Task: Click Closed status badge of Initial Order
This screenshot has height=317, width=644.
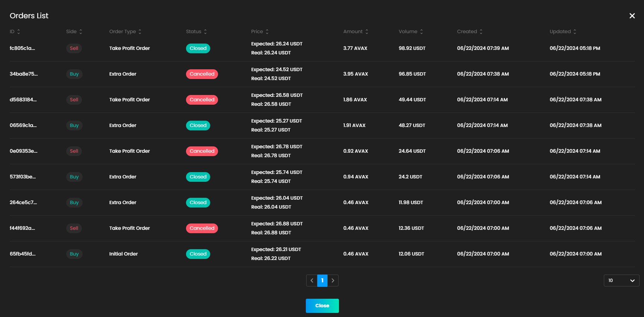Action: [x=198, y=254]
